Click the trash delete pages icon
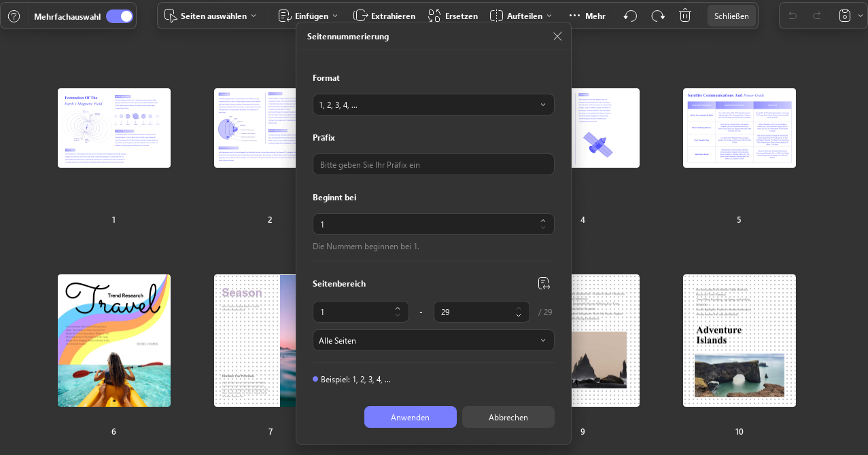The width and height of the screenshot is (868, 455). pos(685,16)
